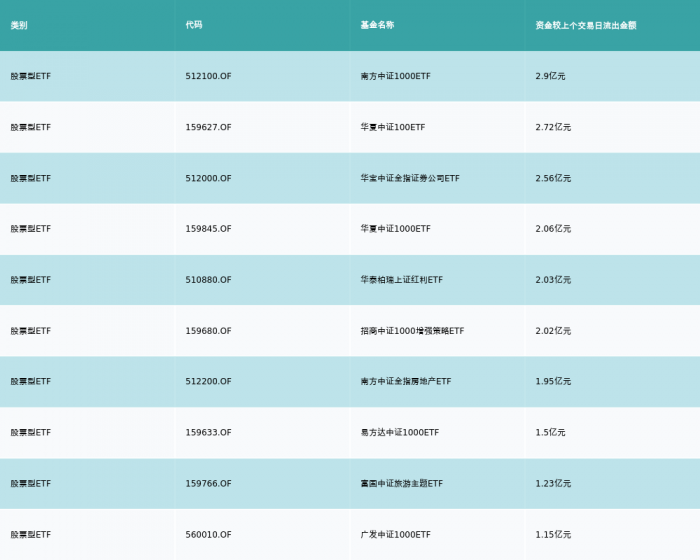The height and width of the screenshot is (560, 700).
Task: Click the outflow value 1.5亿元
Action: click(550, 432)
